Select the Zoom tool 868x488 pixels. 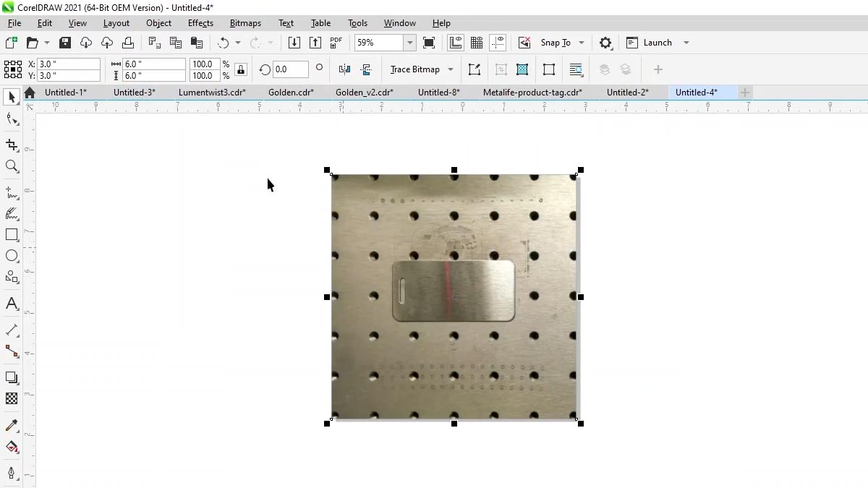12,166
